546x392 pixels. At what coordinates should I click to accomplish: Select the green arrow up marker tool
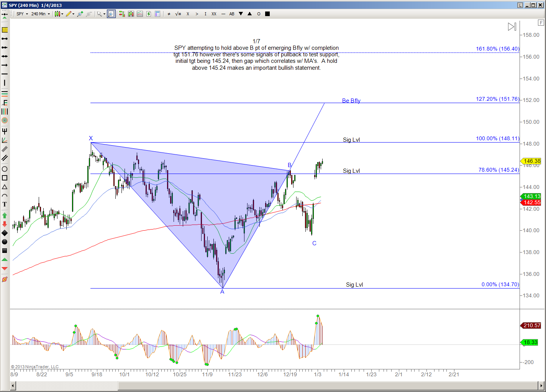coord(5,215)
